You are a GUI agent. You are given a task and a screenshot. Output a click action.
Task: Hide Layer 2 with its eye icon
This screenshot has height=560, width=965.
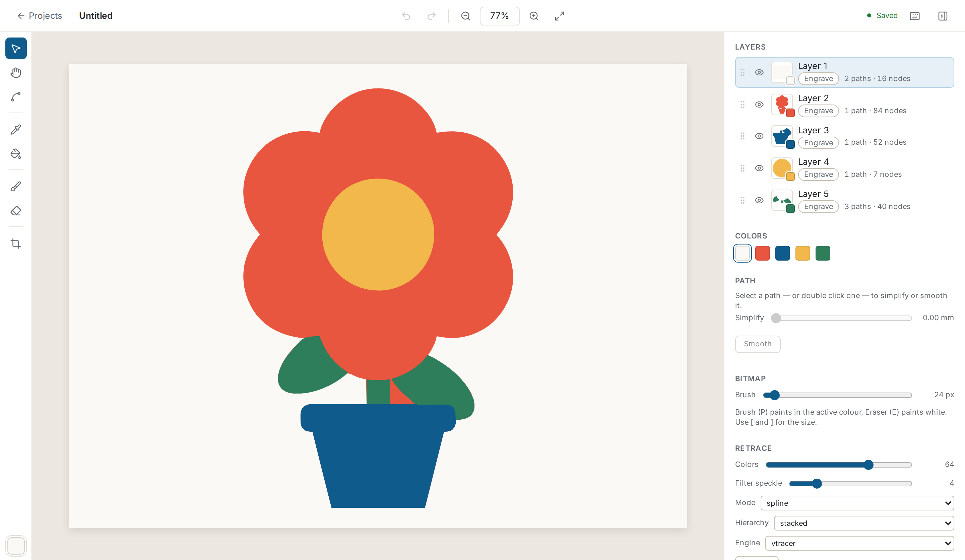(759, 104)
